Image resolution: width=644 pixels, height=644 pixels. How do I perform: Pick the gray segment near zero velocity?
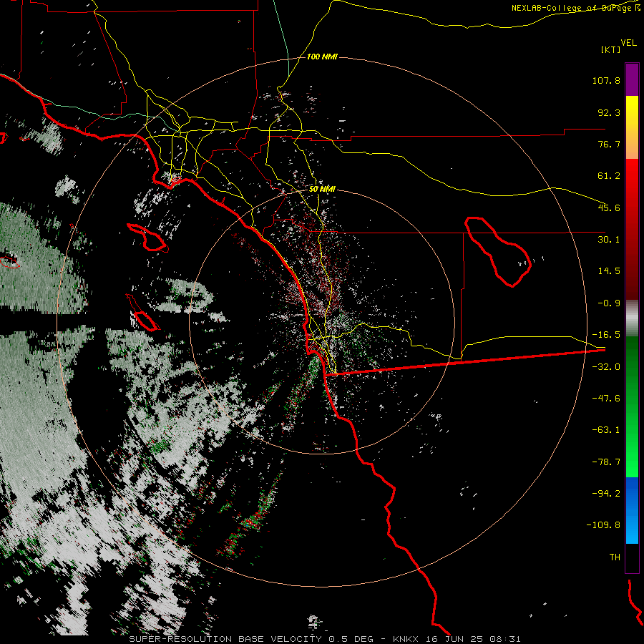[632, 318]
